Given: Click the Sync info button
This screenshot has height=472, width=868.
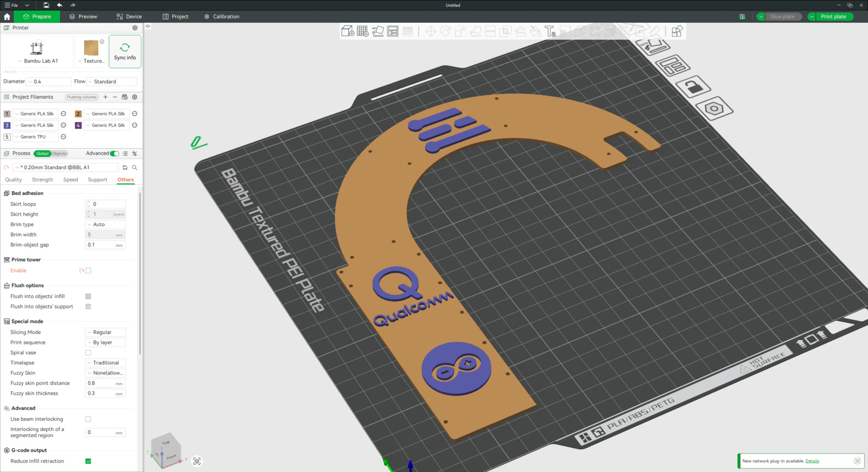Looking at the screenshot, I should (x=125, y=52).
